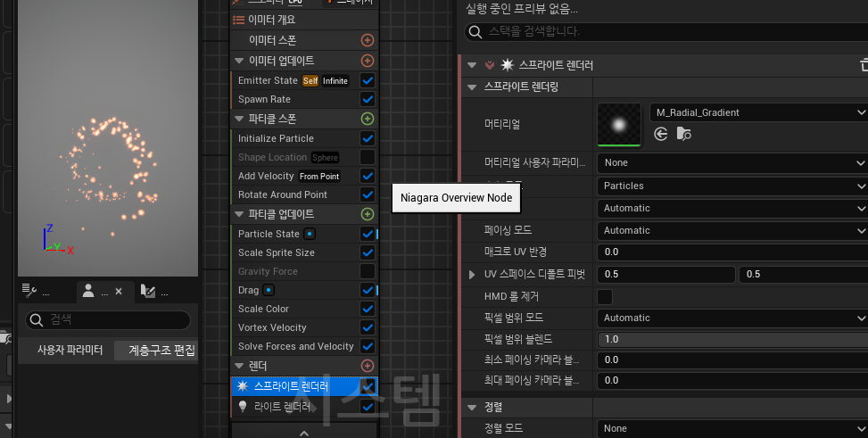Add a module to 이미터 스폰
868x438 pixels.
tap(367, 40)
